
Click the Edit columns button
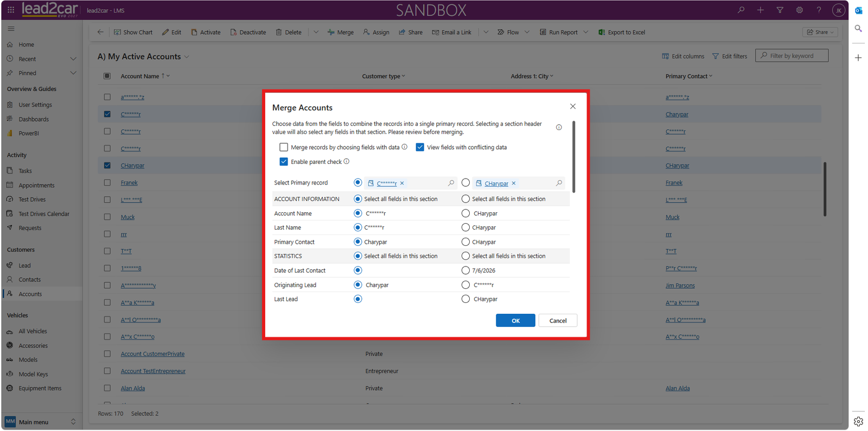(683, 56)
